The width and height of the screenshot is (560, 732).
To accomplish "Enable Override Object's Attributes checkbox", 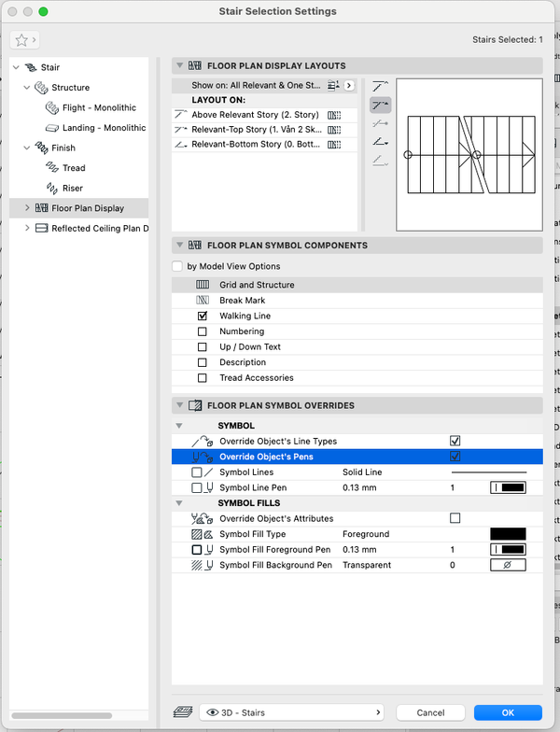I will [455, 518].
